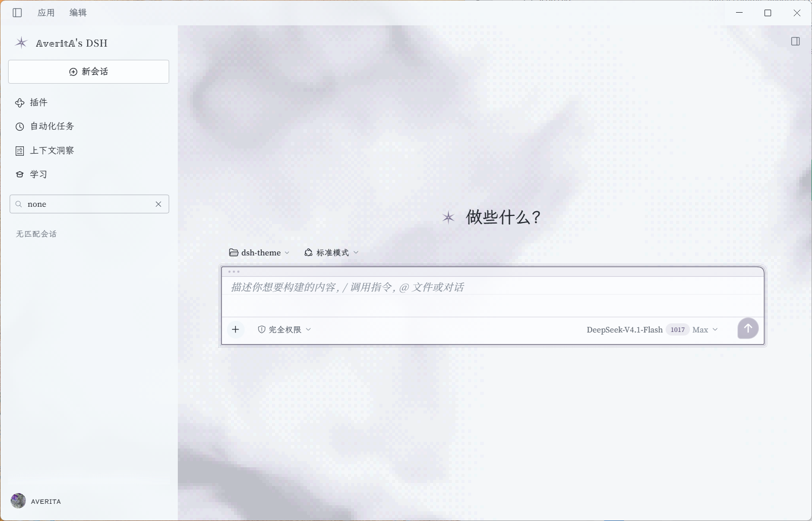
Task: Expand the dsh-theme folder dropdown
Action: point(259,252)
